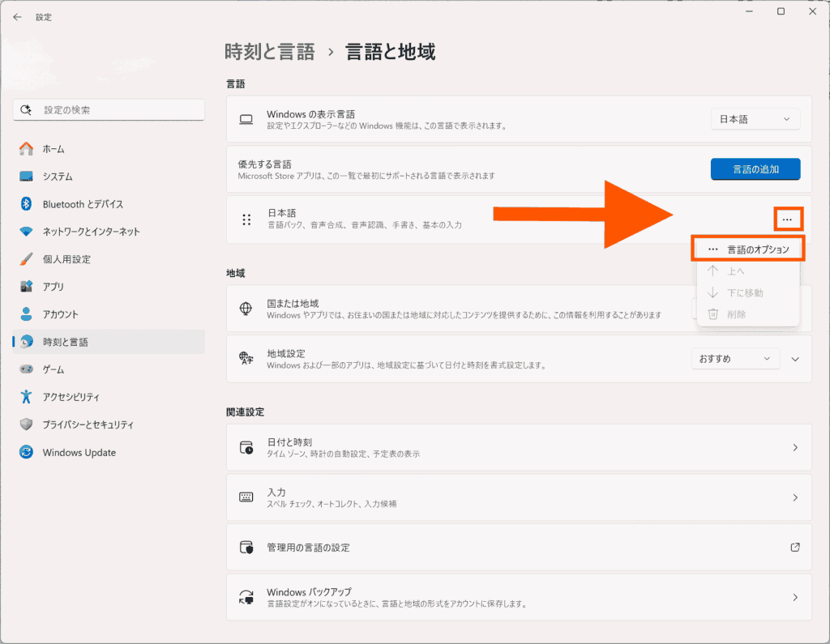Click the ホーム house icon

tap(26, 149)
